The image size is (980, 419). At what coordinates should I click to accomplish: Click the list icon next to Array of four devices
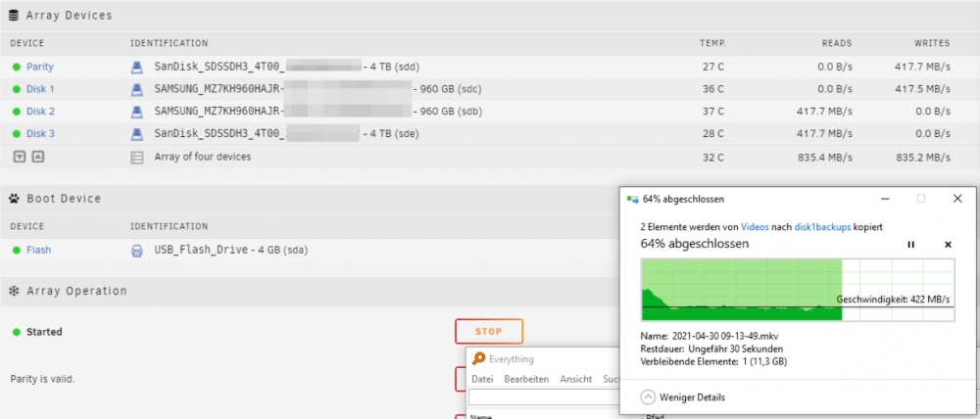[136, 158]
